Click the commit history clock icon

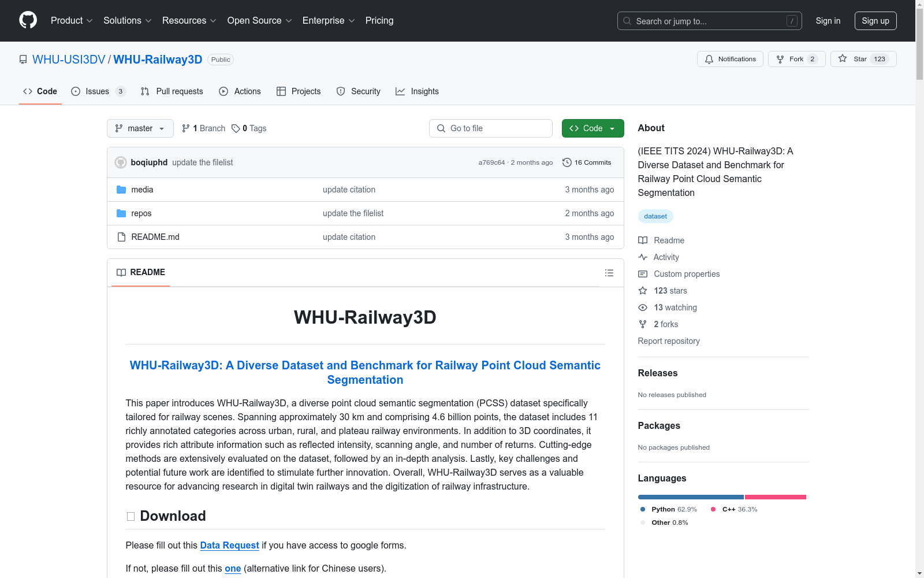click(x=567, y=162)
